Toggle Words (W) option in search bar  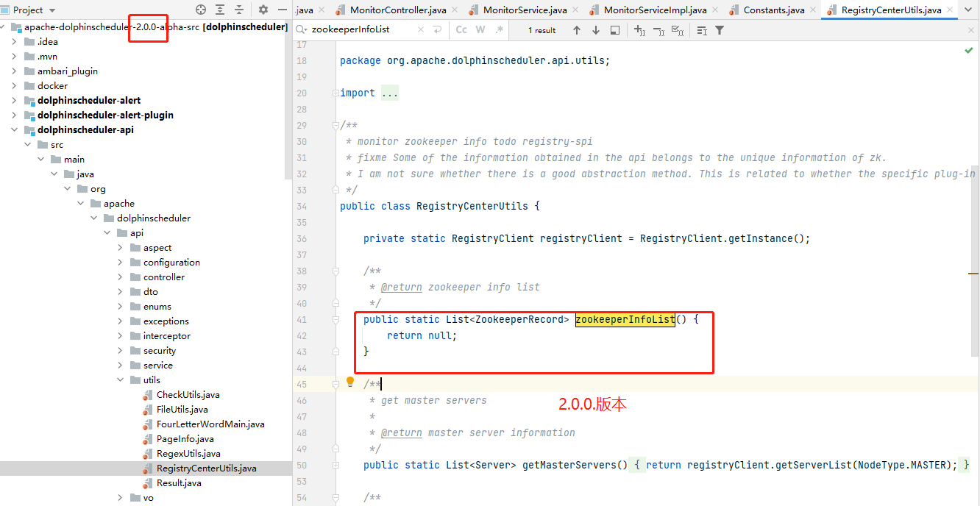481,29
